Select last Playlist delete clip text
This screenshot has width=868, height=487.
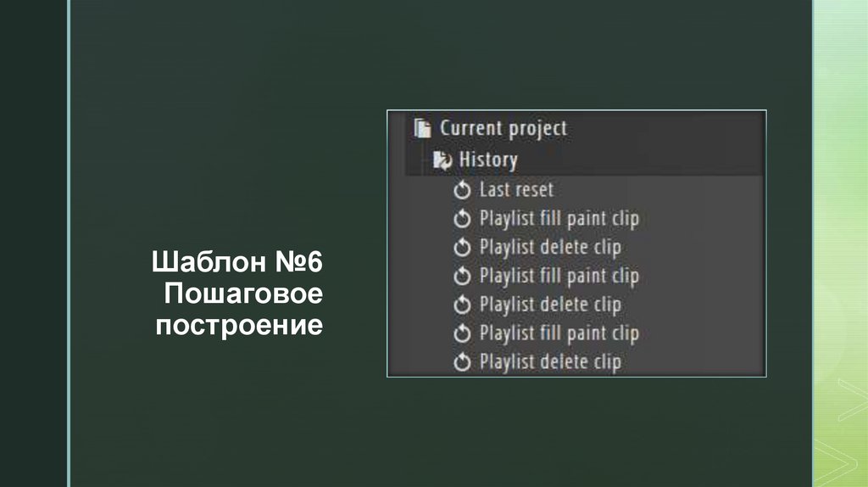coord(550,363)
